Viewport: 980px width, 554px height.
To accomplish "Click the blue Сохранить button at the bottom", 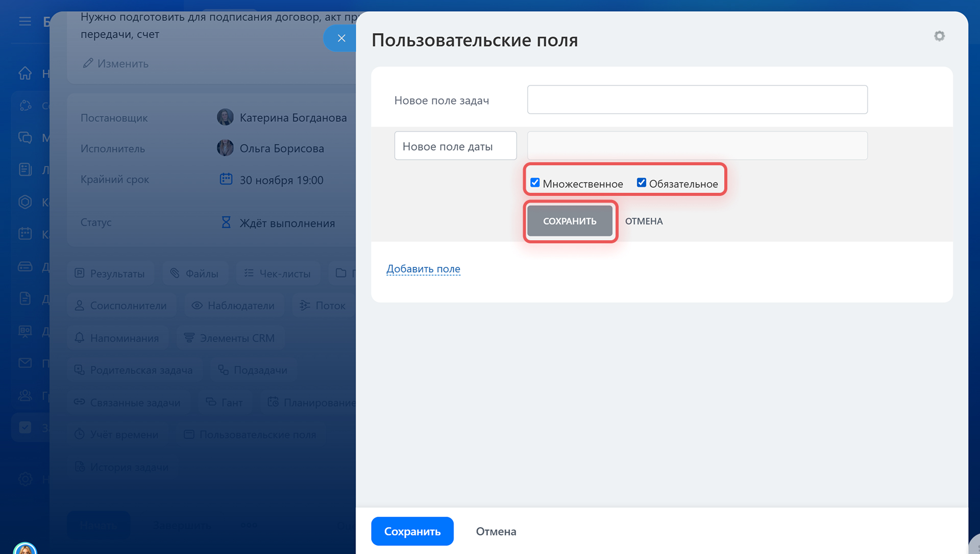I will pos(412,532).
